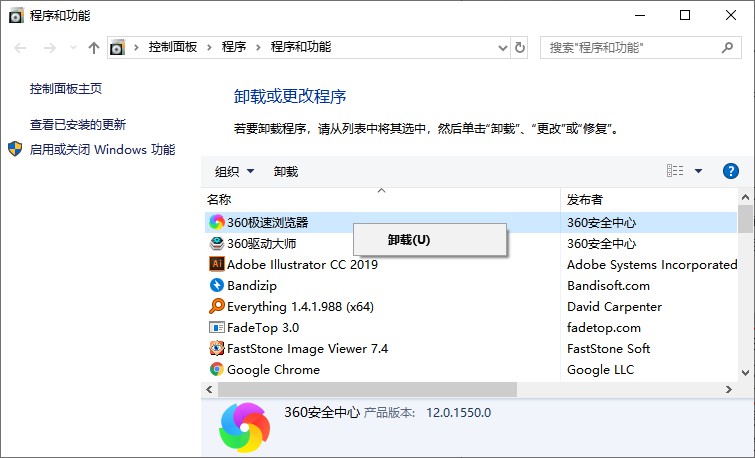Viewport: 755px width, 458px height.
Task: Expand the view options dropdown arrow
Action: 698,171
